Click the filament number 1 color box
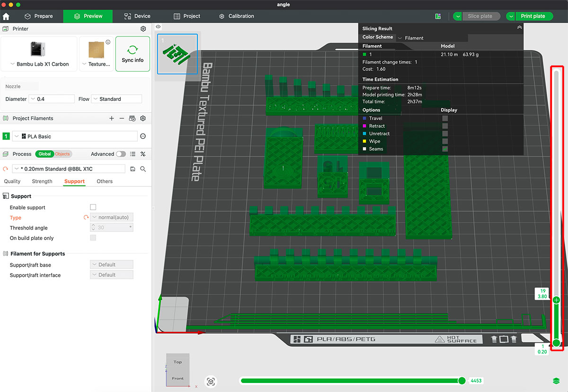Screen dimensions: 568x392 click(x=6, y=136)
